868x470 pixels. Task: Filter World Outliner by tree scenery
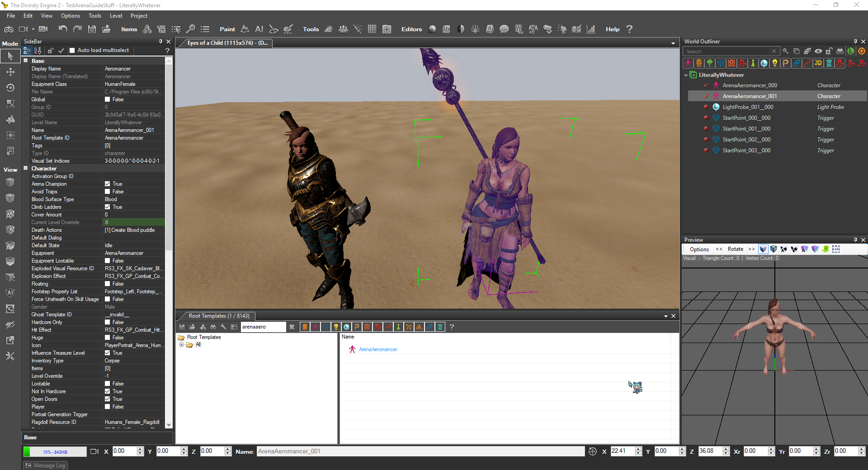(710, 63)
